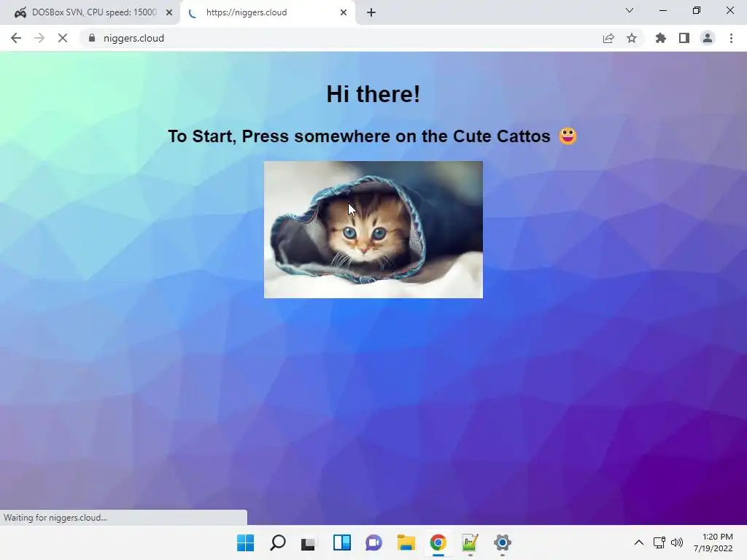The height and width of the screenshot is (560, 747).
Task: Open the notepad-with-pencil app in the taskbar
Action: [470, 542]
